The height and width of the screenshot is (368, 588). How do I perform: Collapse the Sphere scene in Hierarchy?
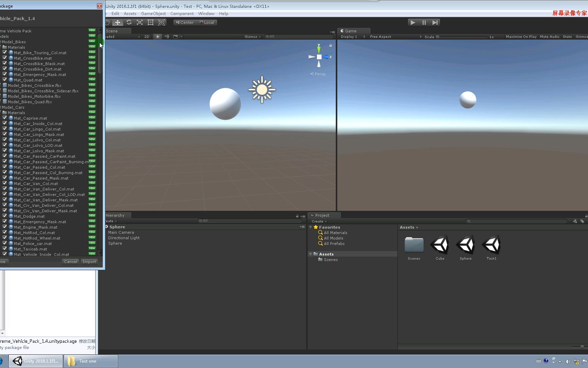(x=107, y=227)
